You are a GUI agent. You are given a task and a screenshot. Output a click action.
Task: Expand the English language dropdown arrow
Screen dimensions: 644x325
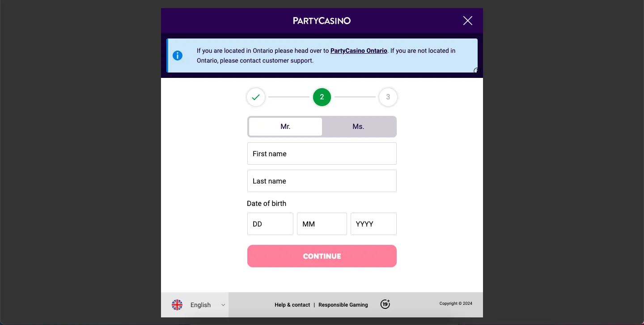coord(223,305)
